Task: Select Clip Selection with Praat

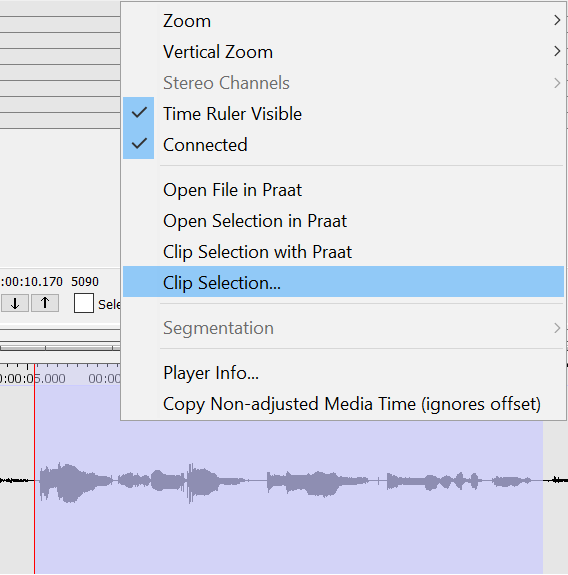Action: click(257, 252)
